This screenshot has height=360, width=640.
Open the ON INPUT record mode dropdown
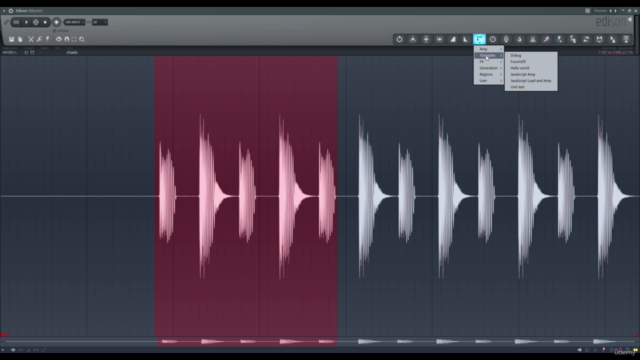point(74,22)
